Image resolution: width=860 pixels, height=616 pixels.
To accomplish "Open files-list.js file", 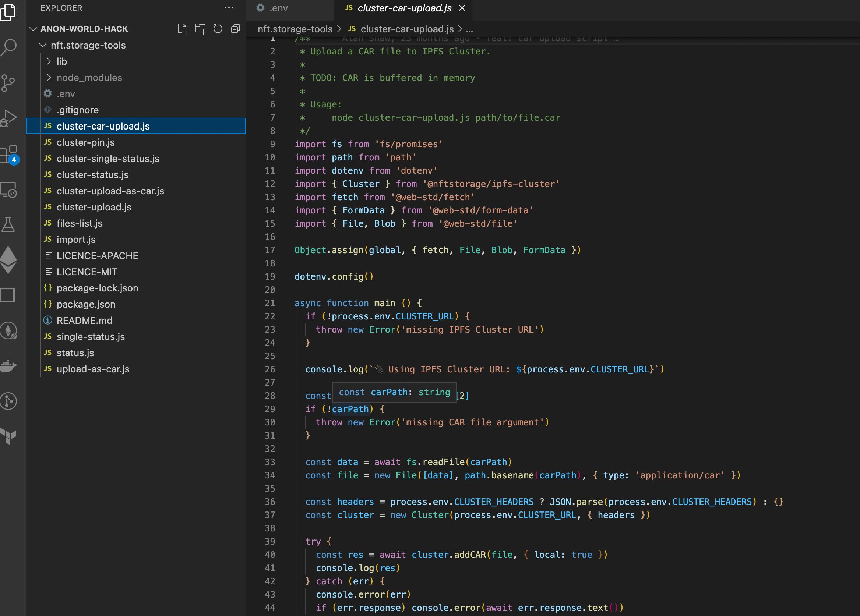I will (136, 223).
